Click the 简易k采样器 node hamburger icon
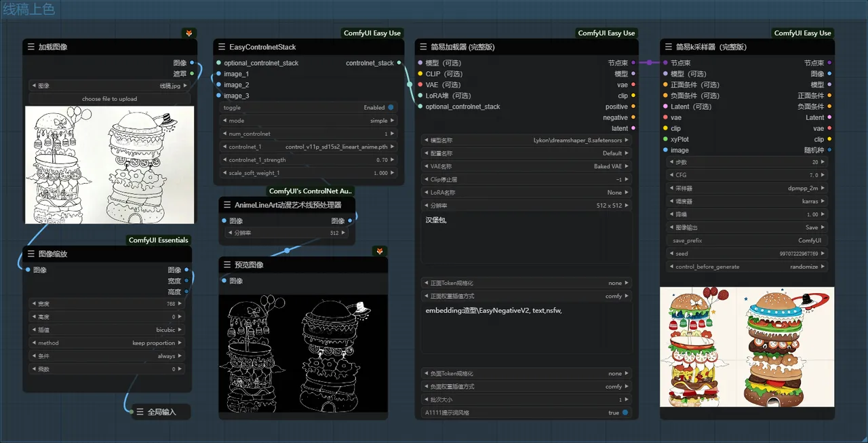 [668, 47]
